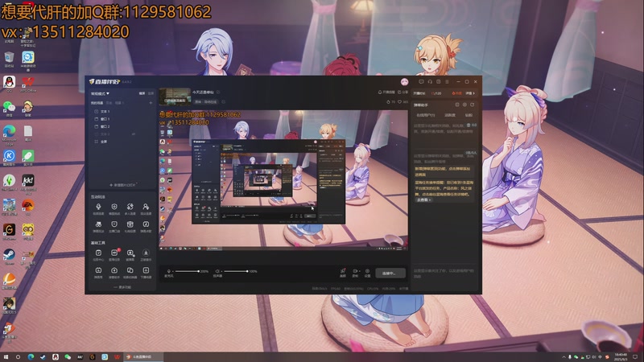Open the 常规模式 mode dropdown
Image resolution: width=644 pixels, height=362 pixels.
[x=100, y=93]
